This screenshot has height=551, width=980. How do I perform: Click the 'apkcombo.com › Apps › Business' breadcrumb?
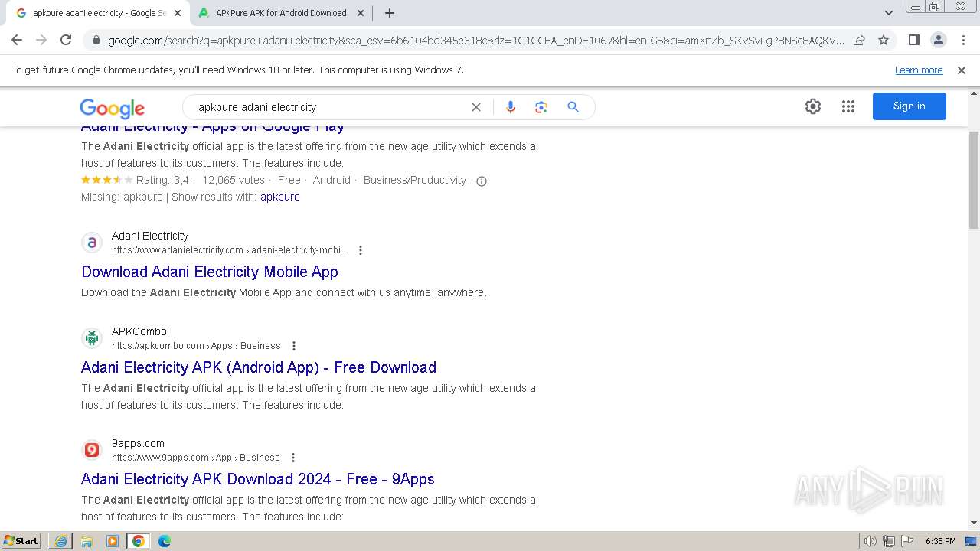(x=196, y=346)
